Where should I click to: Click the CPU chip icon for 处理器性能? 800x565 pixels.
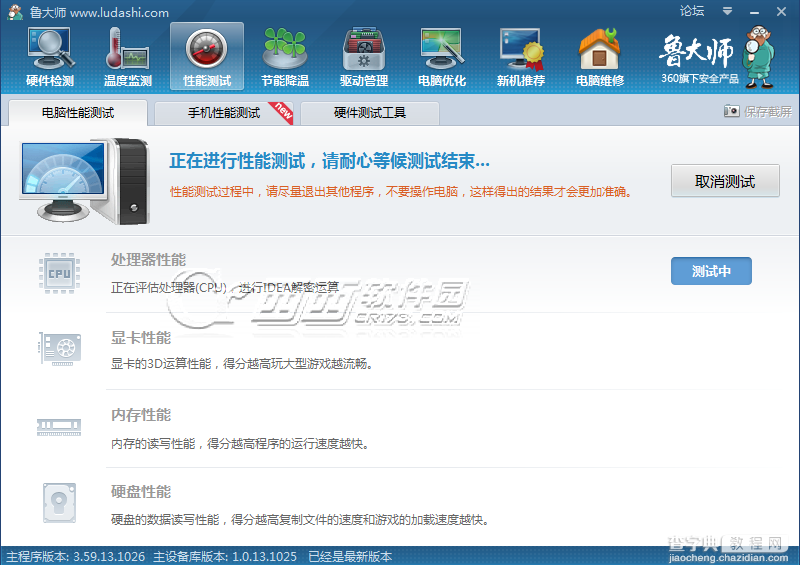point(59,273)
